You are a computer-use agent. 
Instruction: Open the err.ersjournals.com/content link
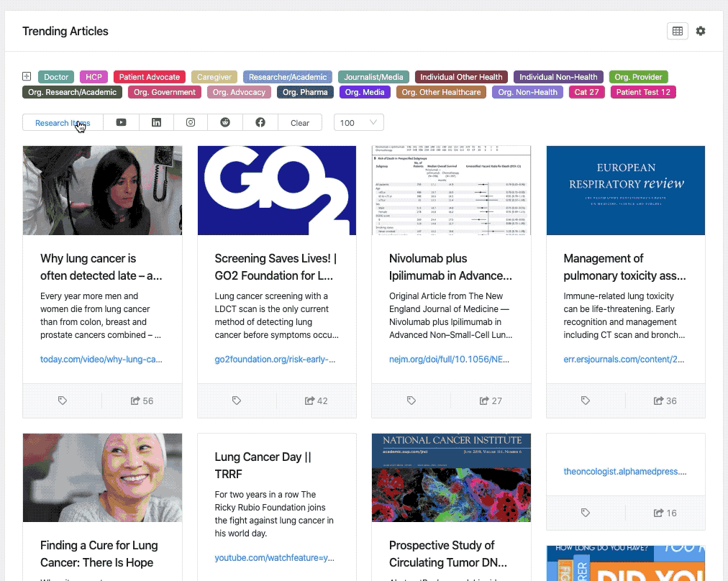pos(624,360)
